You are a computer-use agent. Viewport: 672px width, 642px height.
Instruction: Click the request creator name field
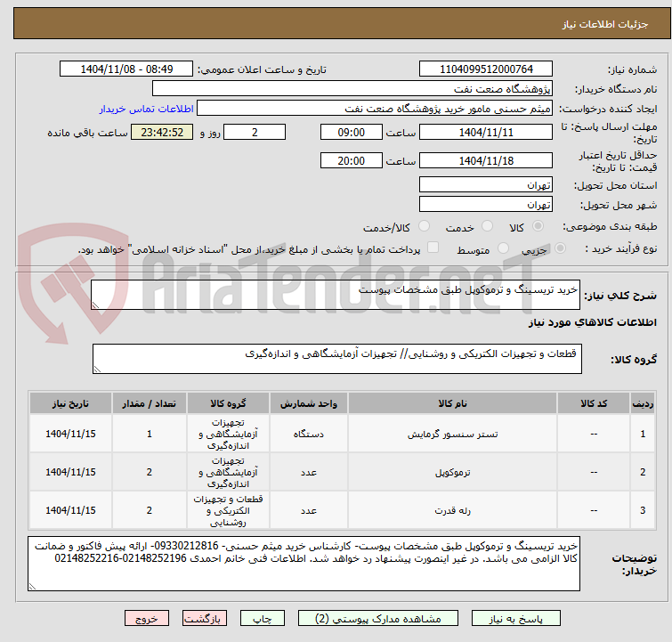point(375,109)
